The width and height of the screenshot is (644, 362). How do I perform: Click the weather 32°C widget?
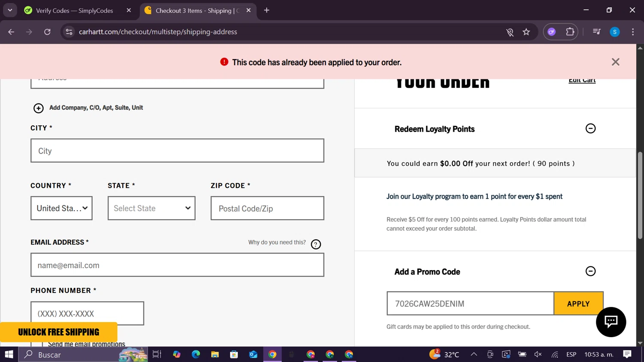pyautogui.click(x=444, y=354)
